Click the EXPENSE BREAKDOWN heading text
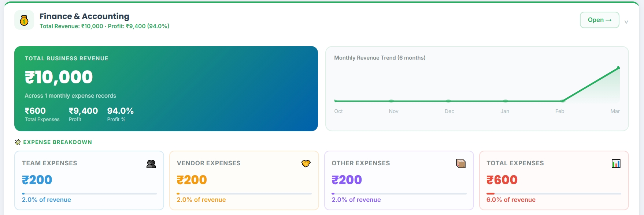Screen dimensions: 644x215 click(58, 142)
